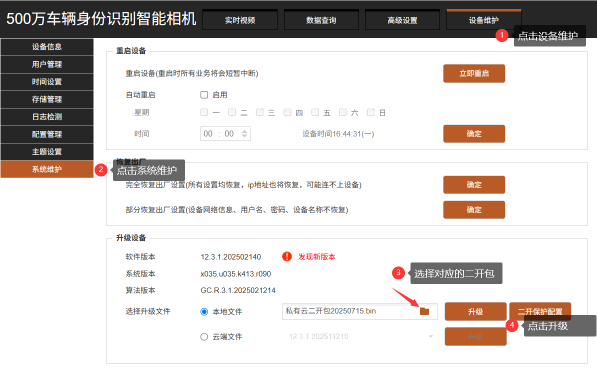Open 日志检测 sidebar item

(x=47, y=117)
